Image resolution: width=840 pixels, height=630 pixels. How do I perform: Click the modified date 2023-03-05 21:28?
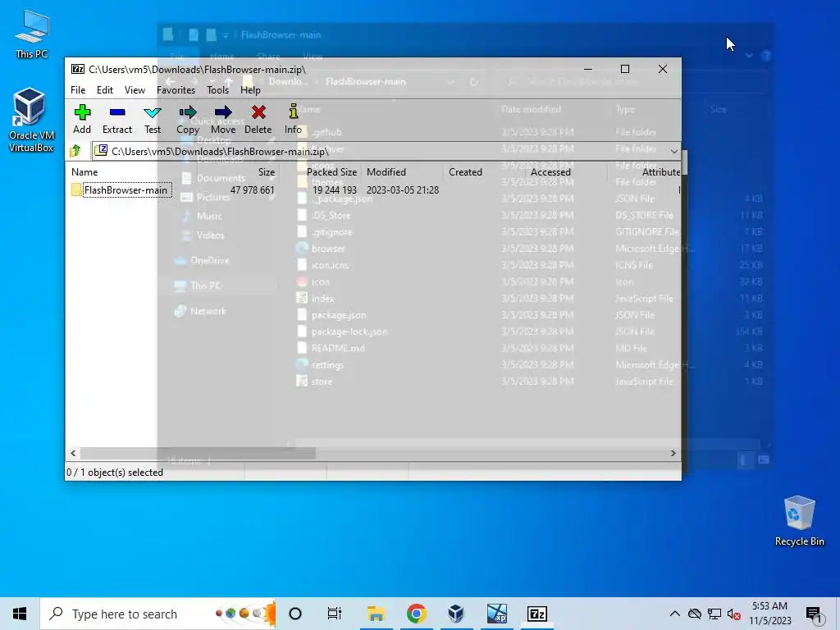[402, 190]
